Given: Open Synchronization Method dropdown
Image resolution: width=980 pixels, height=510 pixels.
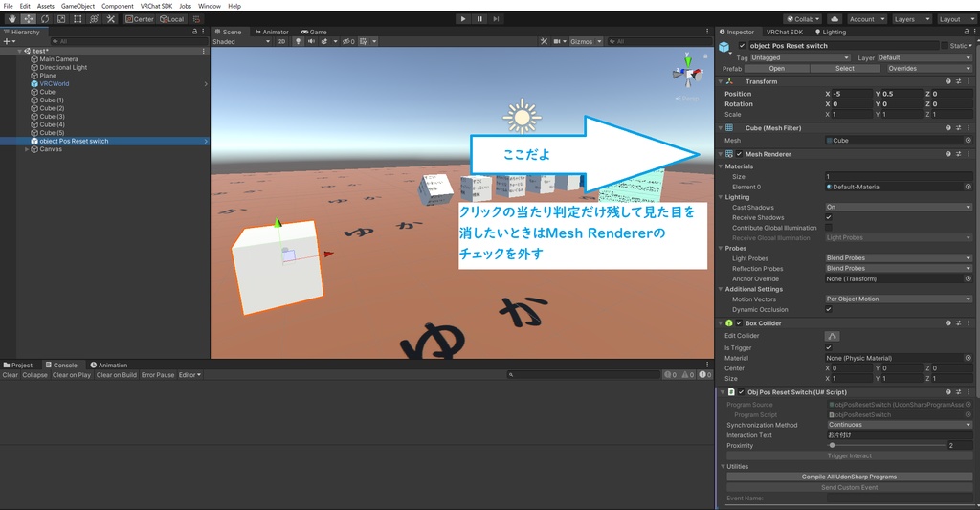Looking at the screenshot, I should click(900, 425).
